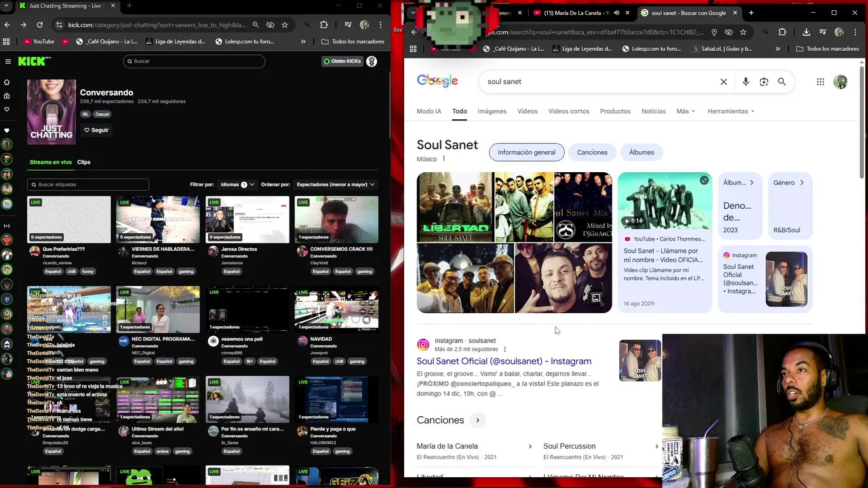
Task: Switch to the Clips tab
Action: pyautogui.click(x=83, y=162)
